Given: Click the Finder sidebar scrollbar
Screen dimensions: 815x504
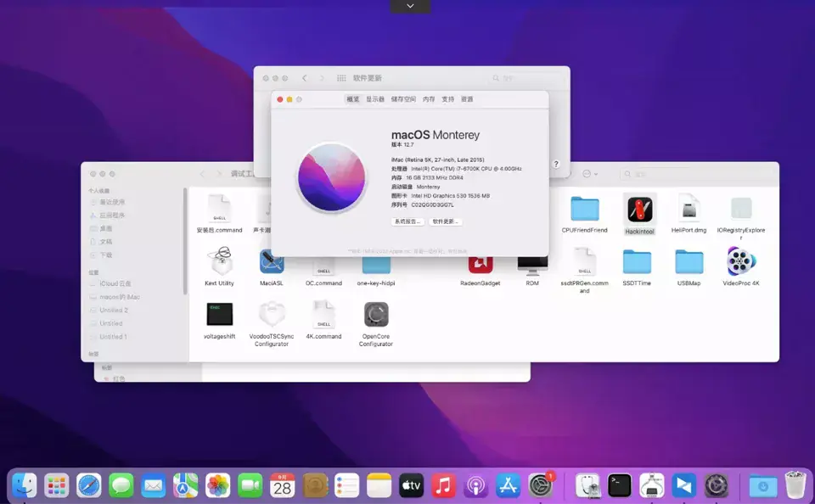Looking at the screenshot, I should 184,242.
